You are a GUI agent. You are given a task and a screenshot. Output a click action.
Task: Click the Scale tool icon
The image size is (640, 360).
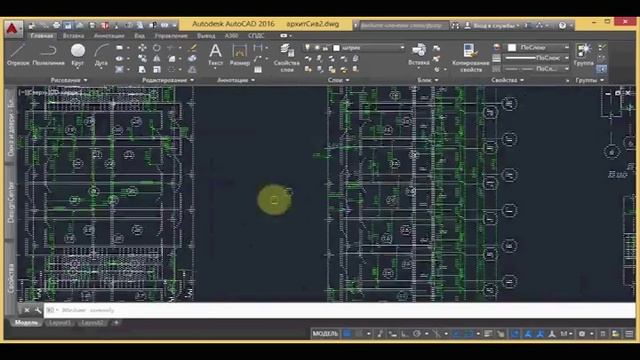(x=157, y=69)
